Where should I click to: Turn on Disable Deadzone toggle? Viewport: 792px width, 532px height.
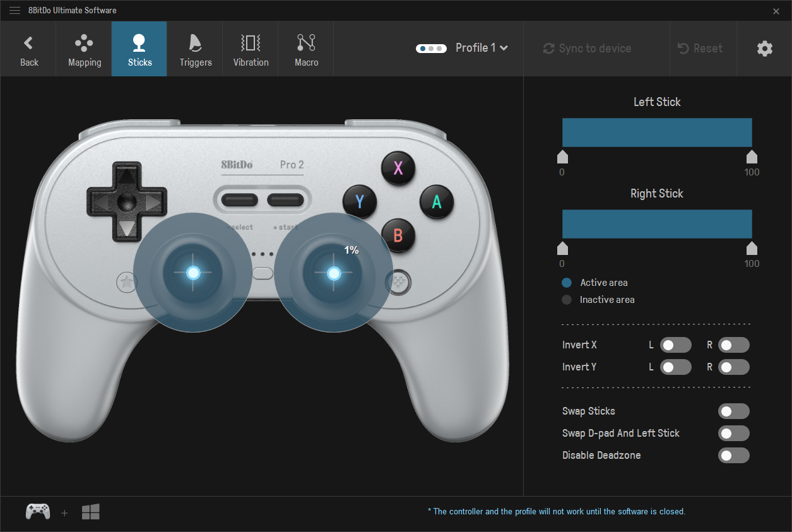click(x=734, y=456)
